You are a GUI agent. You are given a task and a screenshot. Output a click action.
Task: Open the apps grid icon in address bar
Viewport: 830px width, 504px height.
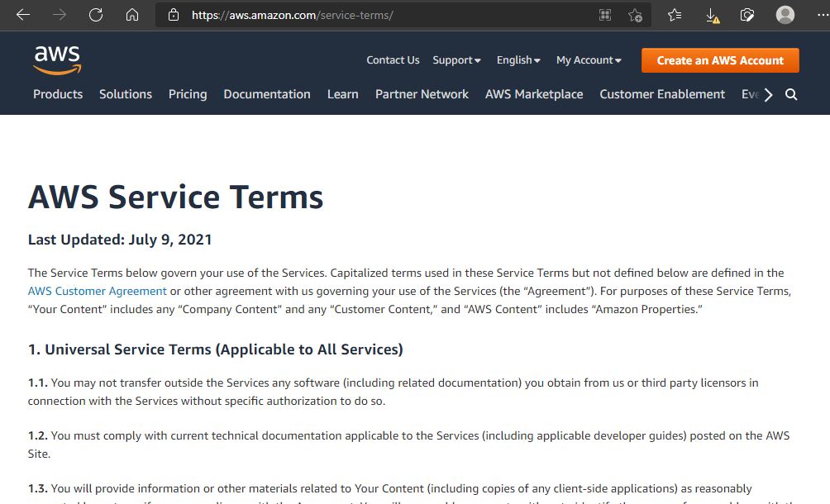(605, 15)
